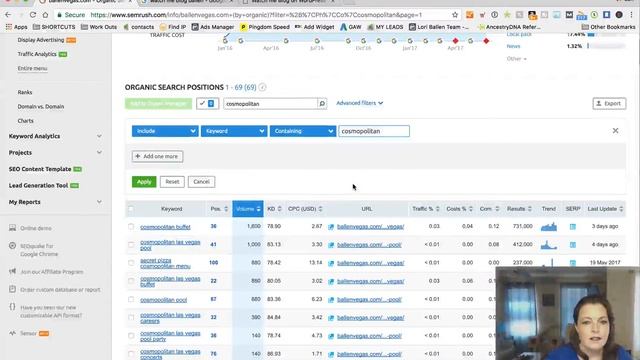The image size is (640, 360).
Task: Reload the page with the refresh icon
Action: pyautogui.click(x=33, y=15)
